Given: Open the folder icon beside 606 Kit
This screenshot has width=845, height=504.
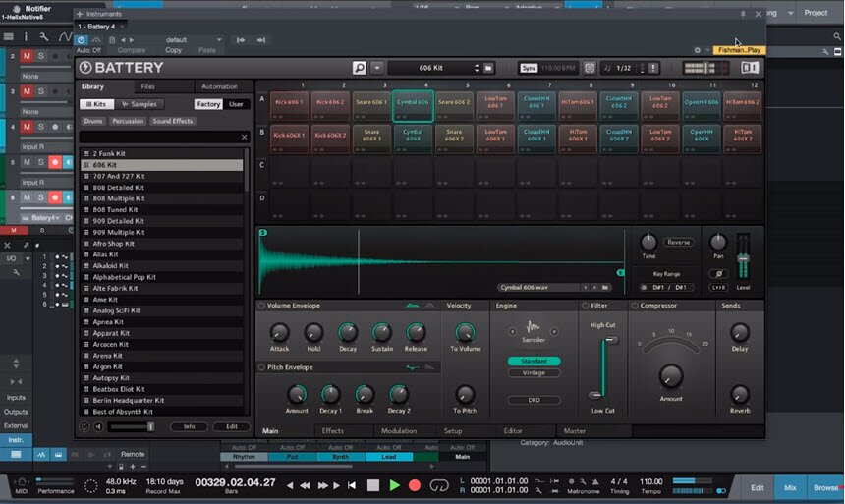Looking at the screenshot, I should coord(488,68).
